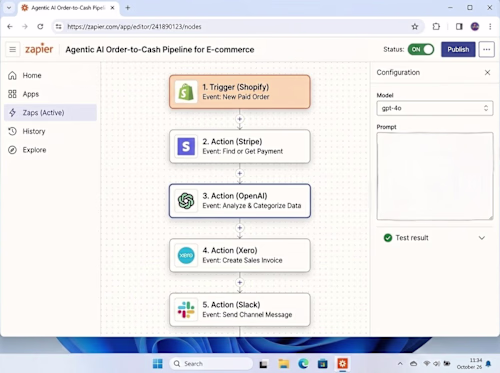Click the Zapier app icon in the taskbar
500x373 pixels.
point(342,363)
